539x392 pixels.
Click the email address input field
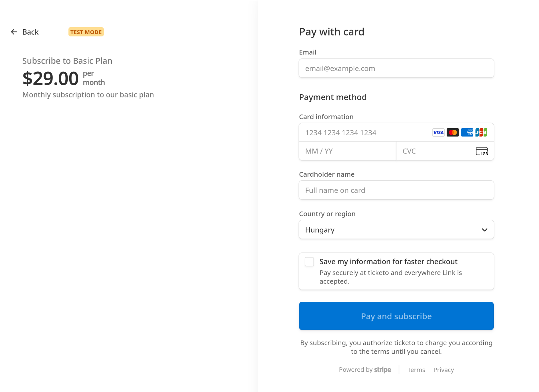(396, 68)
